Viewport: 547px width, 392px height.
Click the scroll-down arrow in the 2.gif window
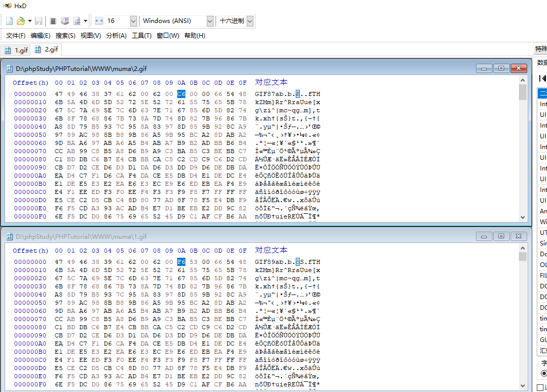(522, 217)
